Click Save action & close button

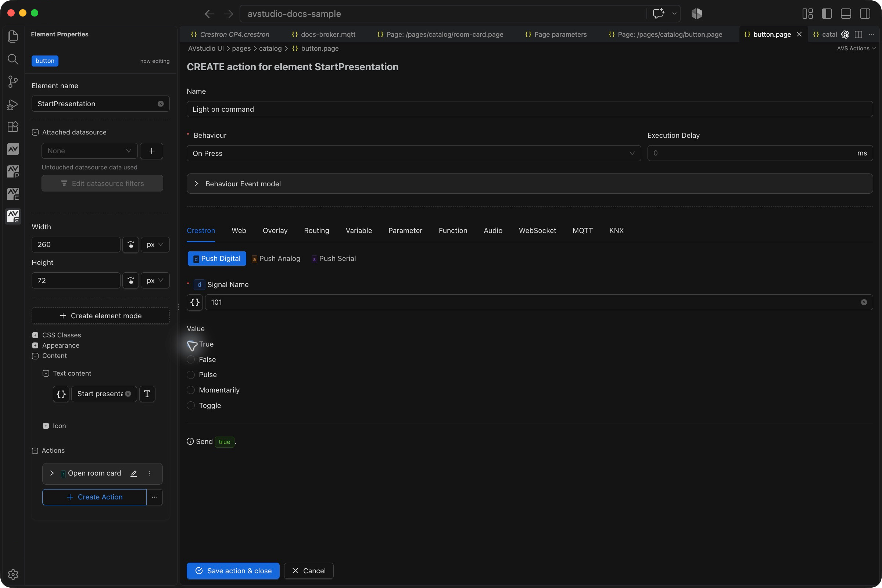tap(233, 571)
